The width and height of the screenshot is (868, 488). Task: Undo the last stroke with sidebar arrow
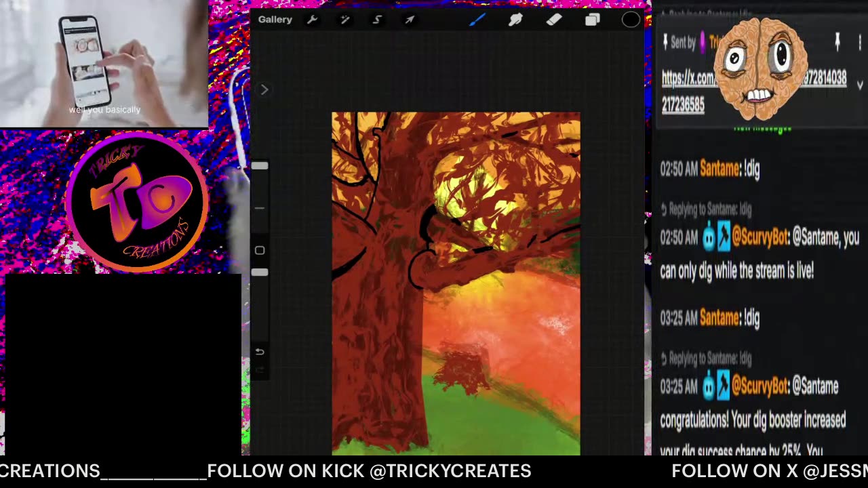pyautogui.click(x=260, y=352)
